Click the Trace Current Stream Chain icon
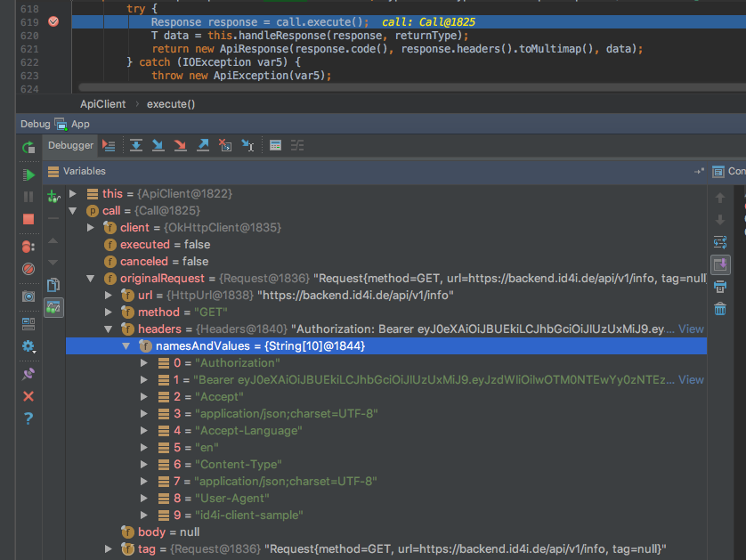Screen dimensions: 746x560 click(297, 146)
